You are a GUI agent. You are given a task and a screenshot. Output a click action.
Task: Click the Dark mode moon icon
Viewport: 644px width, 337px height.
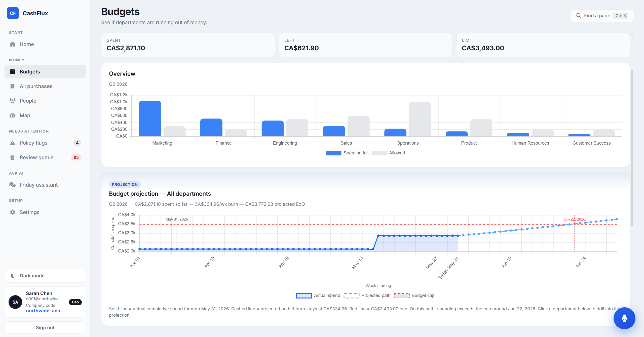coord(13,276)
